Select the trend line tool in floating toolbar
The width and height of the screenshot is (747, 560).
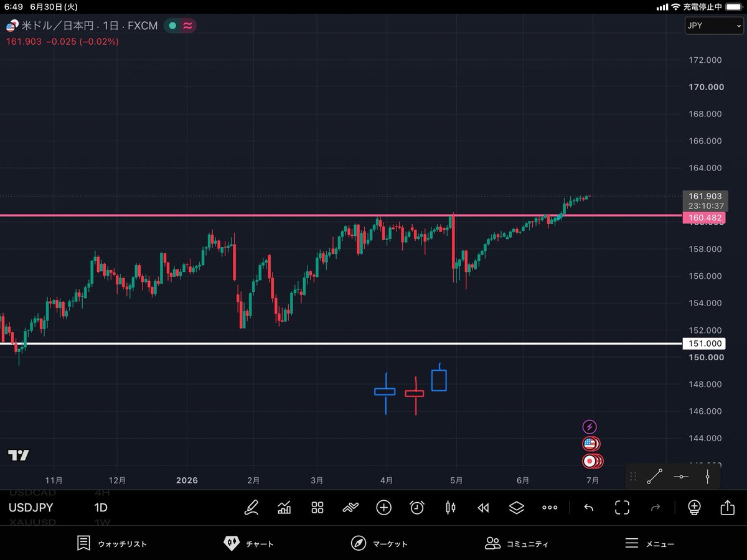[654, 477]
